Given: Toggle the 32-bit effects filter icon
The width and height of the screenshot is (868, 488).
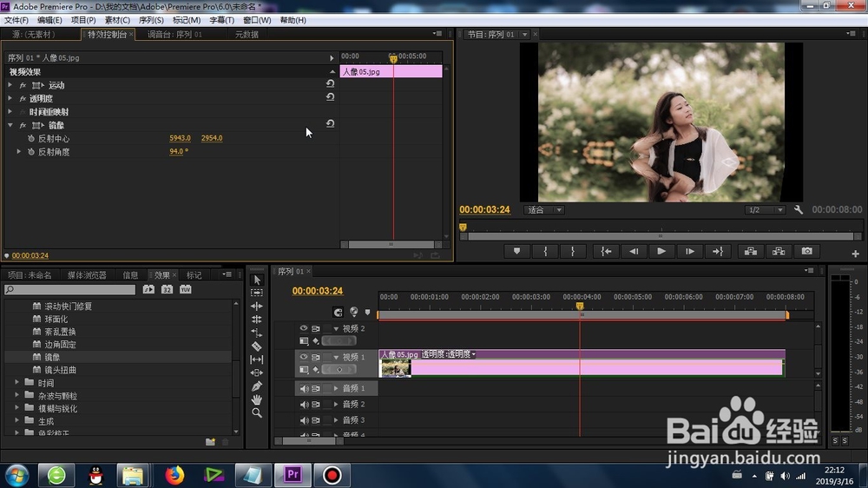Looking at the screenshot, I should click(x=167, y=289).
